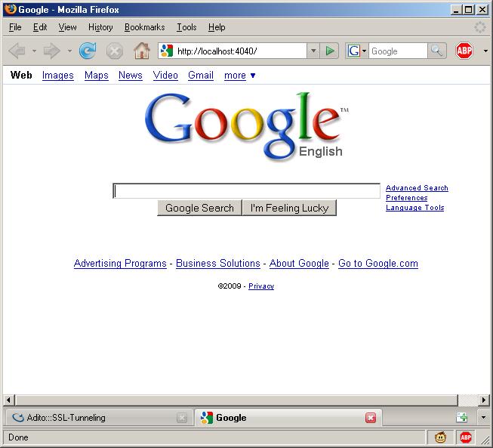The height and width of the screenshot is (448, 493).
Task: Open the Tools menu
Action: click(x=186, y=27)
